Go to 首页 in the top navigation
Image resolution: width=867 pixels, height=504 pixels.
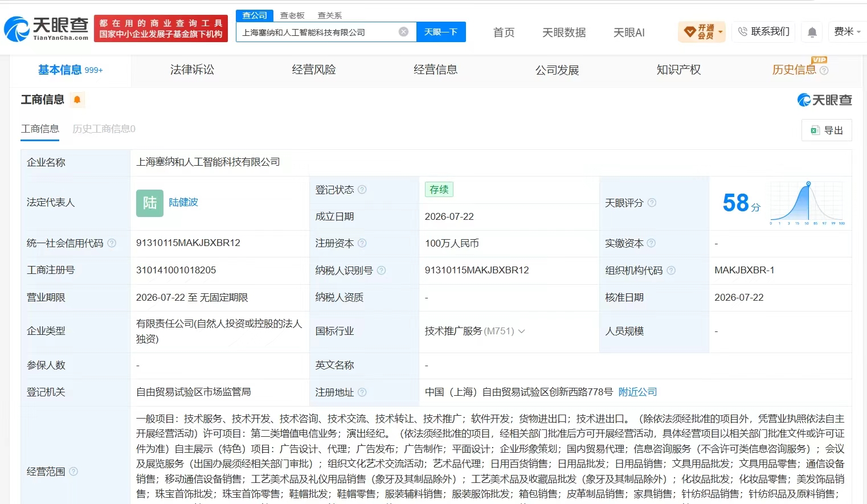tap(504, 32)
